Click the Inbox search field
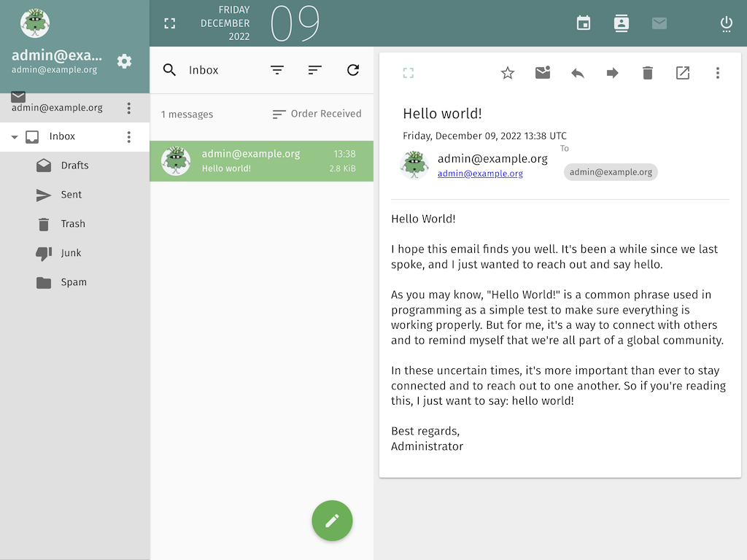This screenshot has width=747, height=560. pyautogui.click(x=219, y=70)
